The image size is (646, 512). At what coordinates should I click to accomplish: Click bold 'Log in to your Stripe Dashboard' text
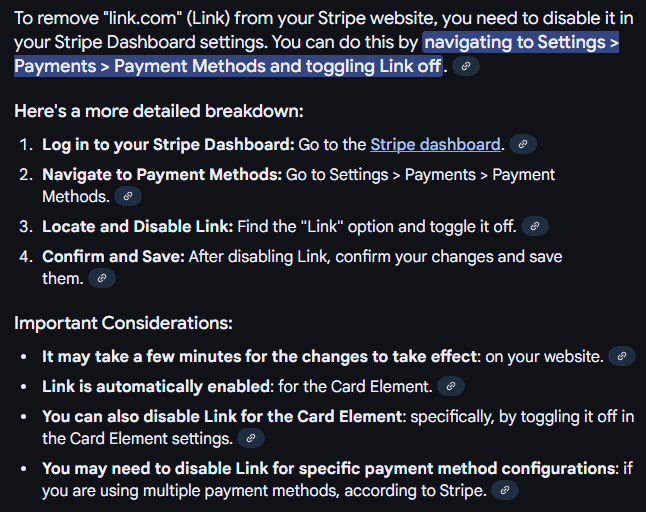[168, 144]
